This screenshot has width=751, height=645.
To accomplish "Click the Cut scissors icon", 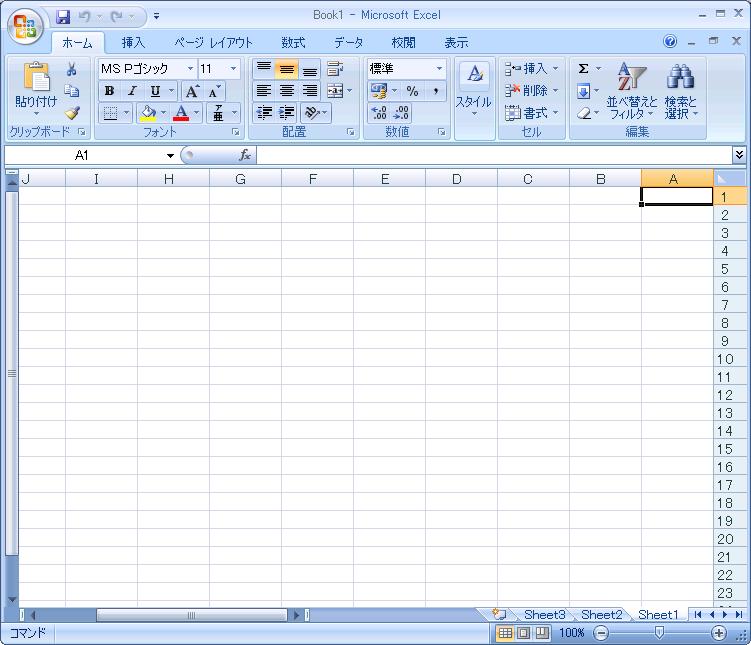I will (72, 69).
